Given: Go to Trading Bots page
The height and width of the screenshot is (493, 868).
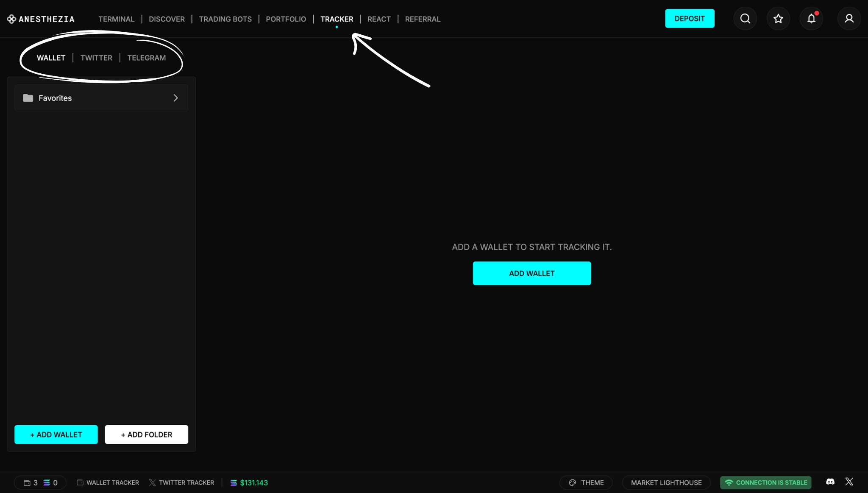Looking at the screenshot, I should (225, 19).
